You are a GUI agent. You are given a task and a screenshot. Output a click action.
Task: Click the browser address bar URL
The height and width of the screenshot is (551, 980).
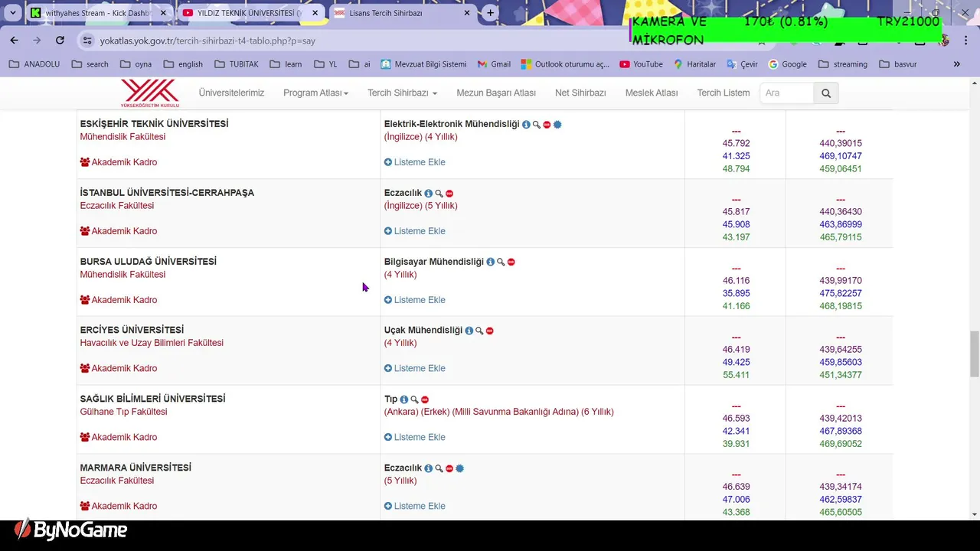tap(207, 41)
